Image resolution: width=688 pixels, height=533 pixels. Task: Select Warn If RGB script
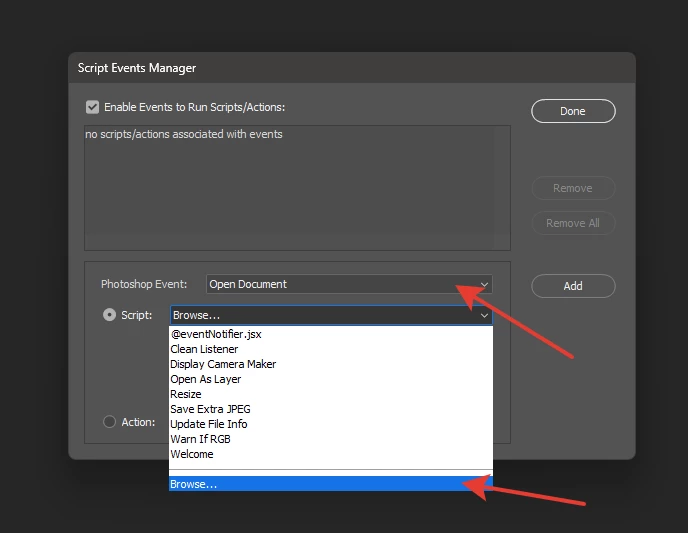331,439
